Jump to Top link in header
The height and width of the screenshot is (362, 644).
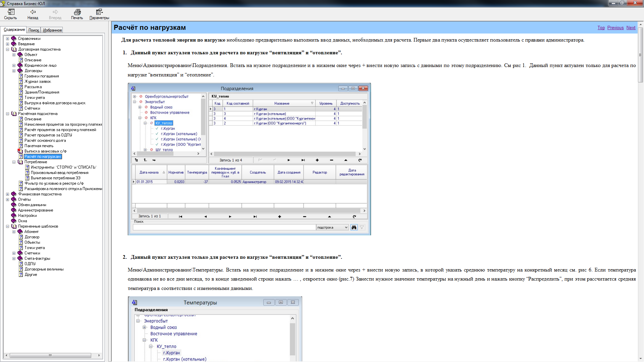tap(601, 28)
